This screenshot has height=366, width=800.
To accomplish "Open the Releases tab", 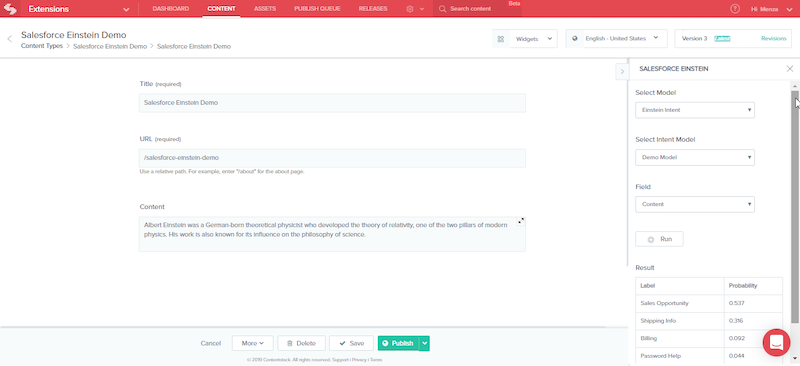I will [372, 9].
